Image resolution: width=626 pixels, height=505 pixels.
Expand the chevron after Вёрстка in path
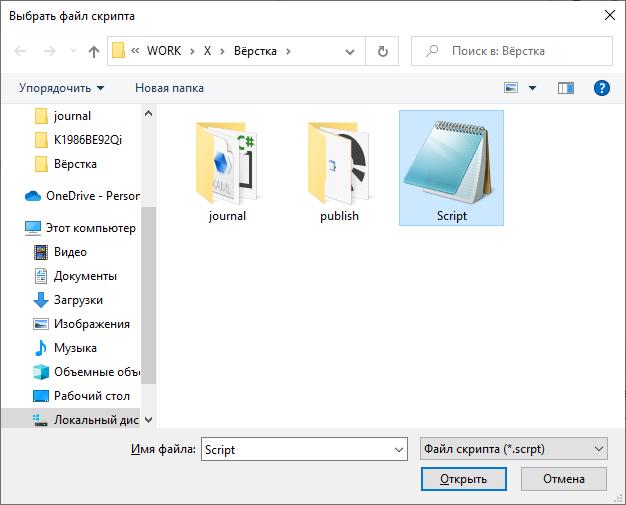pyautogui.click(x=288, y=51)
